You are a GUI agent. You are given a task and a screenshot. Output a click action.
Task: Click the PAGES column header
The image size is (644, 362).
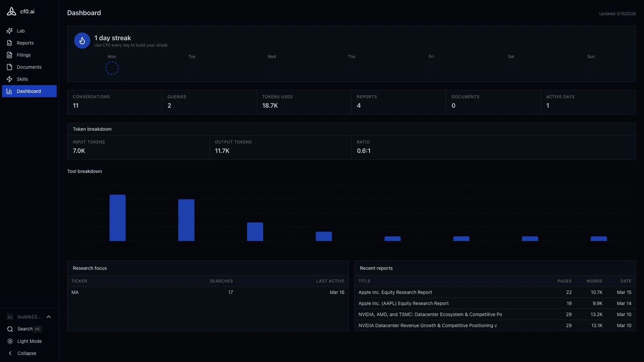click(x=564, y=281)
